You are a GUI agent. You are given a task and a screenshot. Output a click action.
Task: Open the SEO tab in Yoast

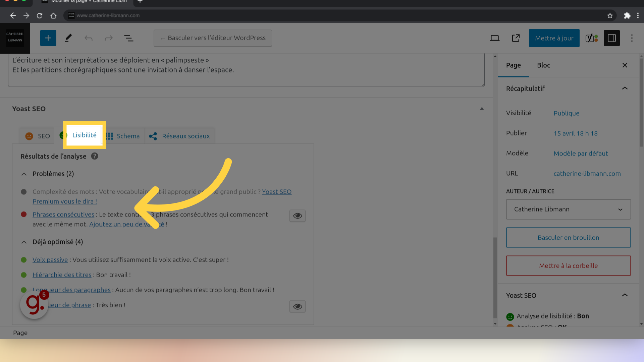coord(37,136)
